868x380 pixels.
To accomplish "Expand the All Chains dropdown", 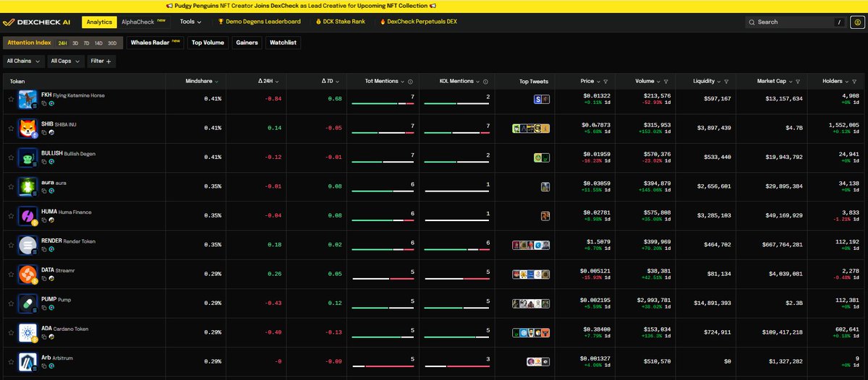I will pyautogui.click(x=23, y=61).
